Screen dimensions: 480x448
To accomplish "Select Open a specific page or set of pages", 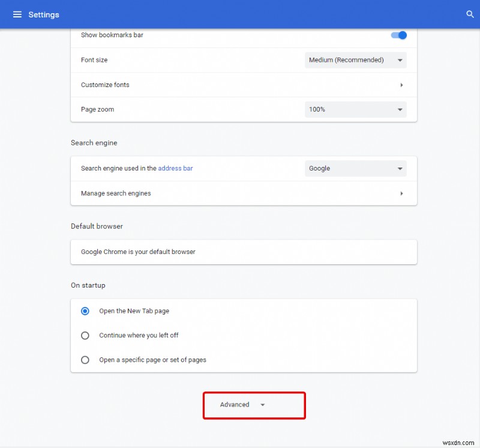I will tap(85, 360).
